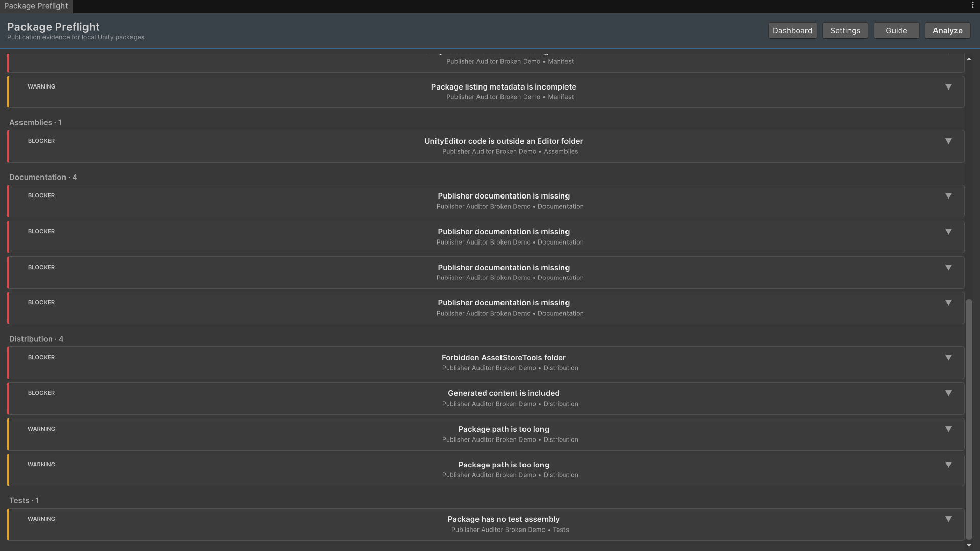Expand the Package listing metadata is incomplete row

948,87
